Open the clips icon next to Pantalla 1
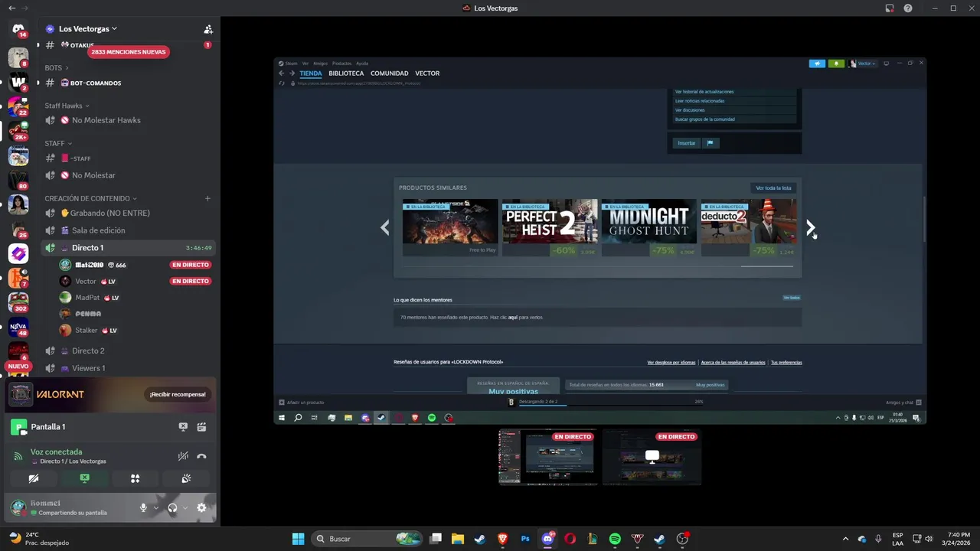 click(x=201, y=427)
